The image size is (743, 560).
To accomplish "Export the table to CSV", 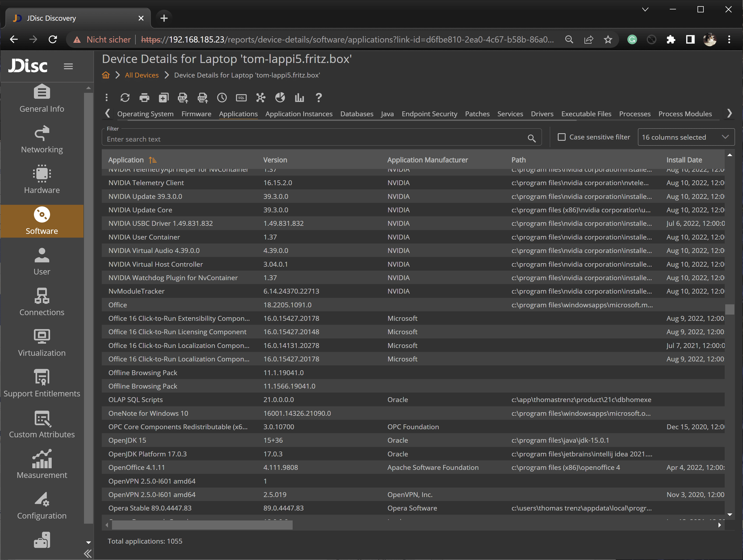I will coord(202,98).
